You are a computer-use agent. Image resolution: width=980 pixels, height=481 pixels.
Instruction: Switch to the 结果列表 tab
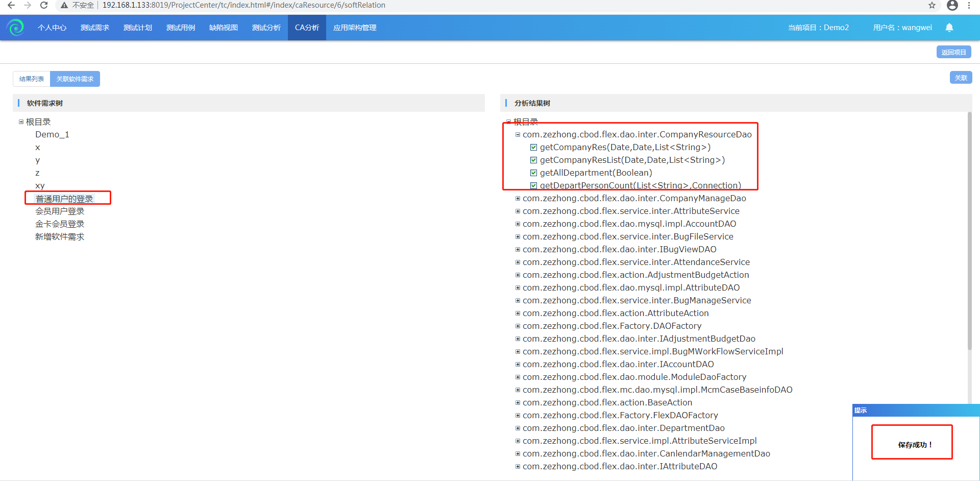[x=32, y=79]
